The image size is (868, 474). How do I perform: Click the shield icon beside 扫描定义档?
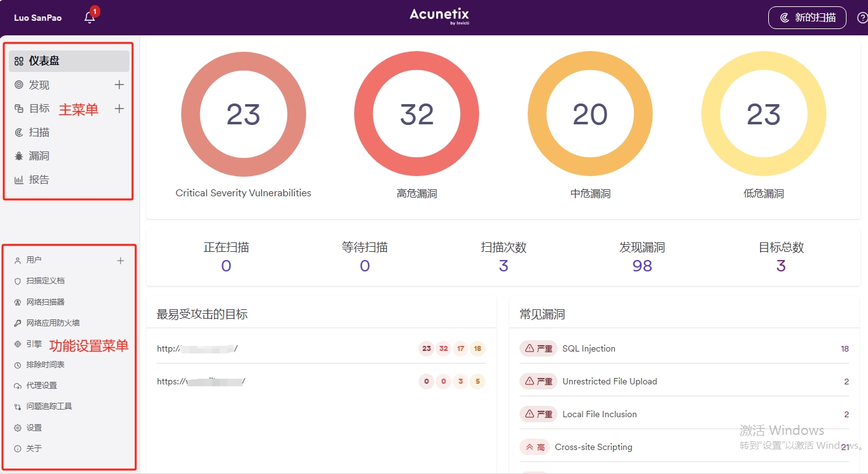[18, 281]
